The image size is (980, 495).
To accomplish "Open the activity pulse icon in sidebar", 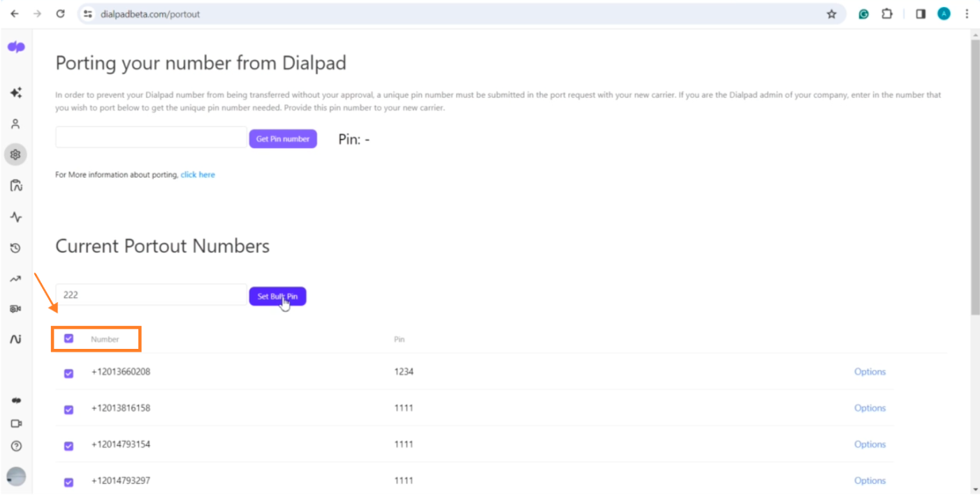I will [x=16, y=217].
